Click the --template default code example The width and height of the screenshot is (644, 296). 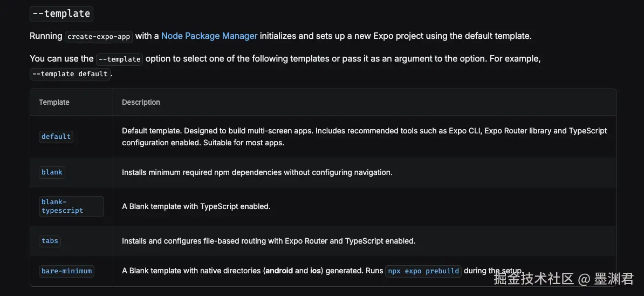tap(70, 74)
